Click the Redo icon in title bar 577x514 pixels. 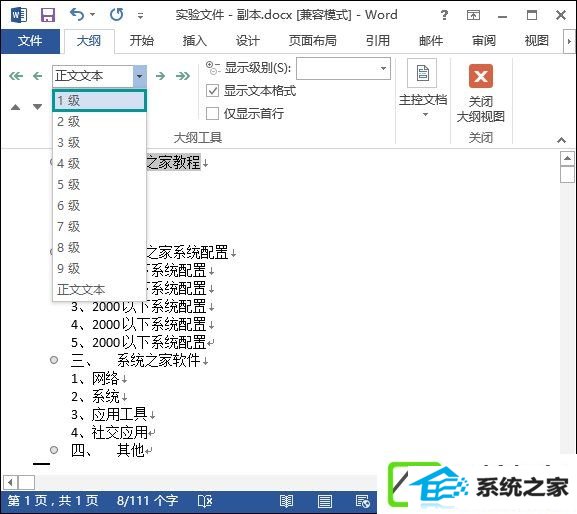point(117,15)
